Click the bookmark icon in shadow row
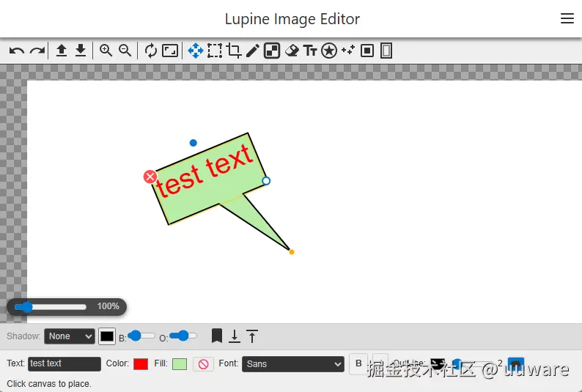The height and width of the screenshot is (392, 582). pos(217,336)
